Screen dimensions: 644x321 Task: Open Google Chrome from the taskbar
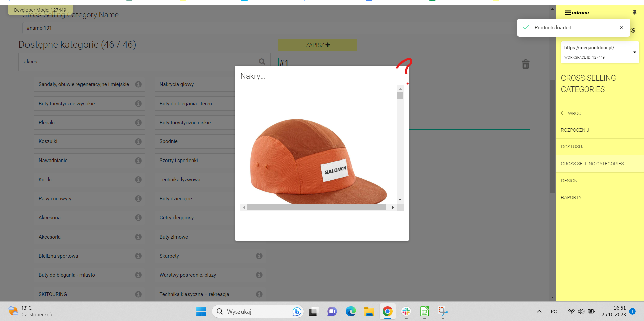click(388, 312)
